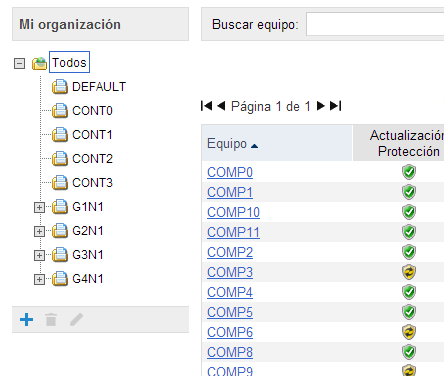Add a new group with plus icon
444x376 pixels.
click(x=26, y=319)
